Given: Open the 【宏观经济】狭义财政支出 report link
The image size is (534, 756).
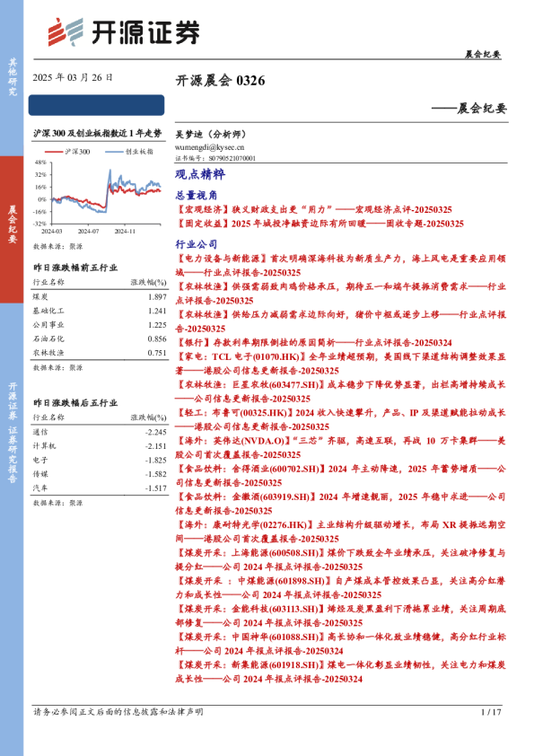Looking at the screenshot, I should click(314, 209).
